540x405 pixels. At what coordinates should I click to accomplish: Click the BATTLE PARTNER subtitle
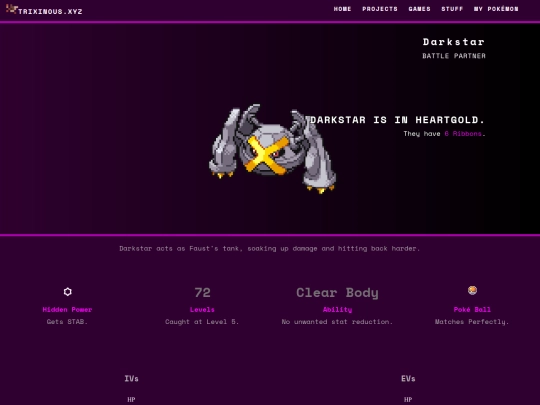(x=454, y=56)
